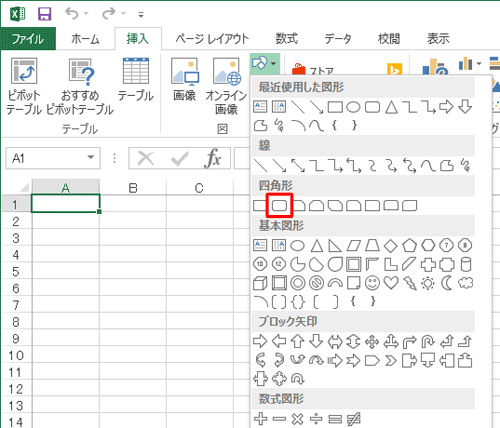Choose the circular arrow shape in ブロック矢印
The height and width of the screenshot is (428, 500).
click(297, 379)
